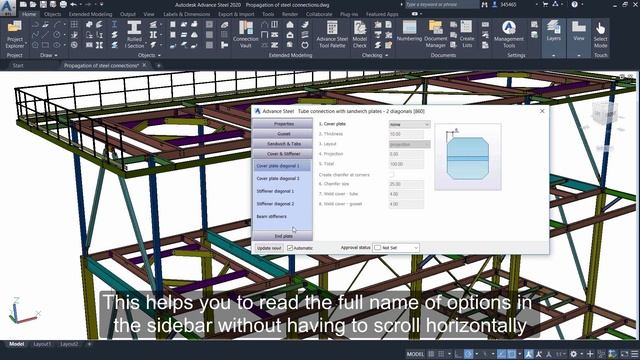The width and height of the screenshot is (640, 360).
Task: Open the ViewCube in the model viewport
Action: (604, 114)
